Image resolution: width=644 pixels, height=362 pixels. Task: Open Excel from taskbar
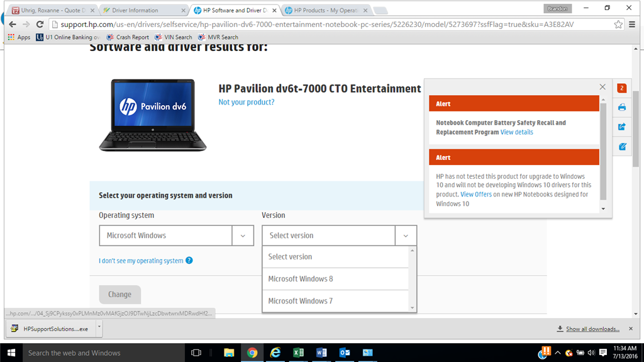click(298, 353)
